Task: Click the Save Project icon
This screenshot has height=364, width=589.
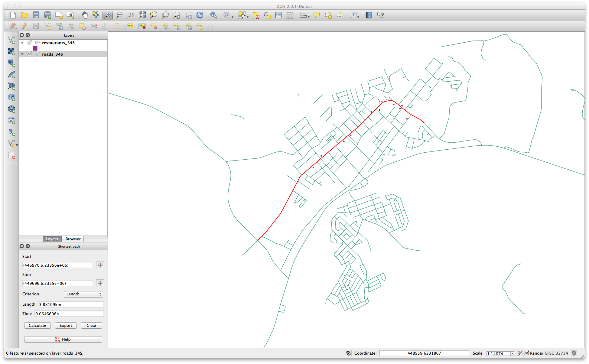Action: coord(36,15)
